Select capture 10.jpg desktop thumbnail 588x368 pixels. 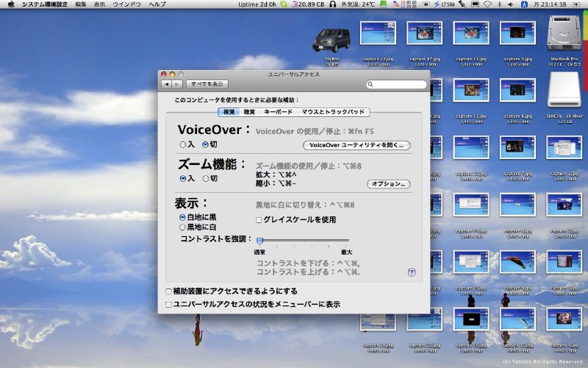(517, 319)
